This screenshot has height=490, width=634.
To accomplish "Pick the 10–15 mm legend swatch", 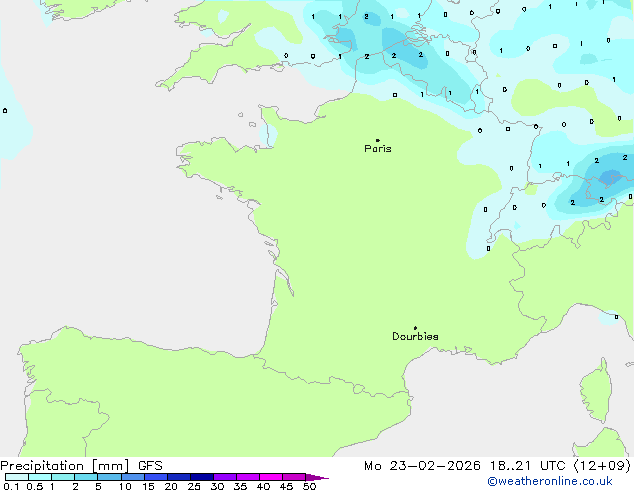I will click(133, 477).
